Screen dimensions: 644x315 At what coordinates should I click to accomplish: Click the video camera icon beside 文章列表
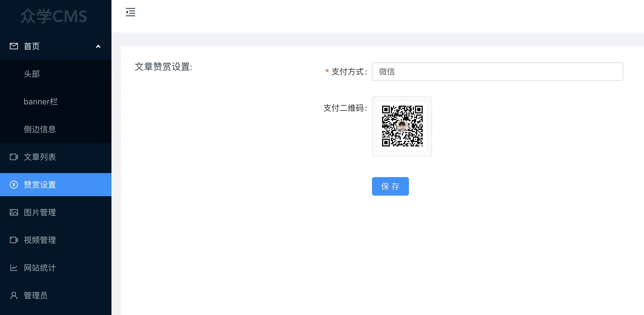(x=14, y=157)
